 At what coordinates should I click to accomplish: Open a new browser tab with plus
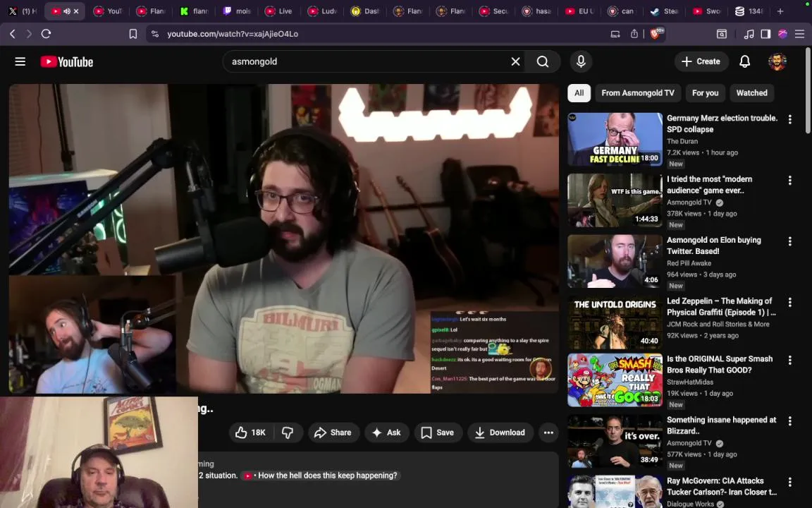click(x=780, y=11)
